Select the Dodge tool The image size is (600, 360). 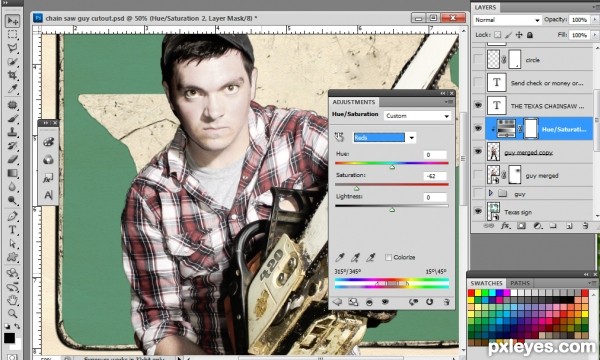click(12, 200)
